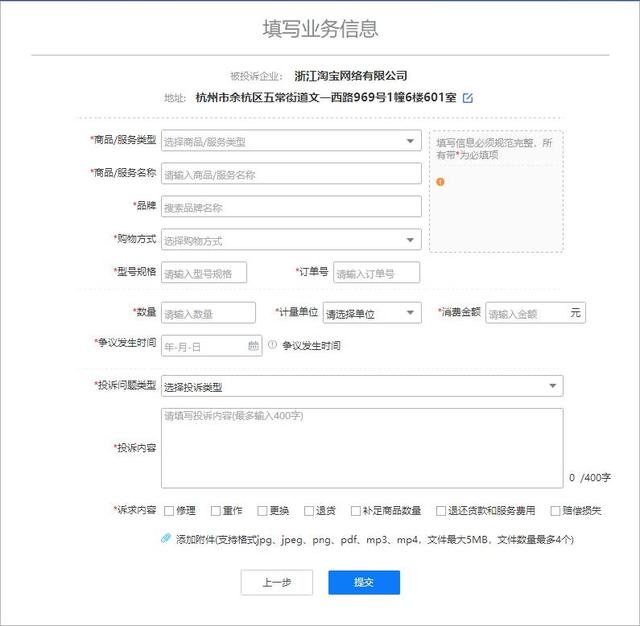Focus the 订单号 input field

[x=376, y=272]
